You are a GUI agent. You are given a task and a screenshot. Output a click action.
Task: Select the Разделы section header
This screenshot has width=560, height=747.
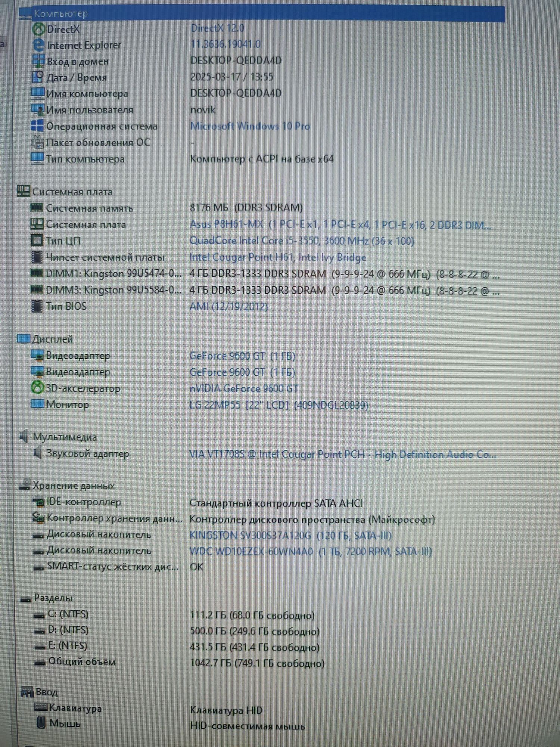[x=53, y=598]
